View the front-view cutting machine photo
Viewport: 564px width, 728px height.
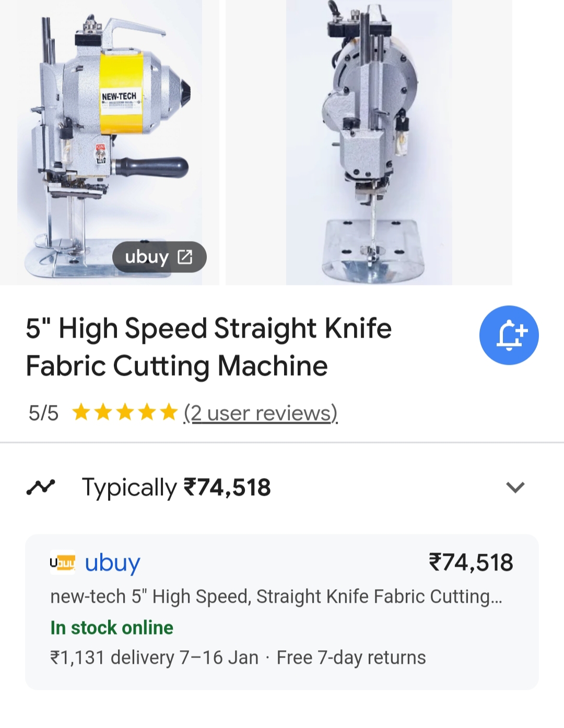tap(369, 141)
